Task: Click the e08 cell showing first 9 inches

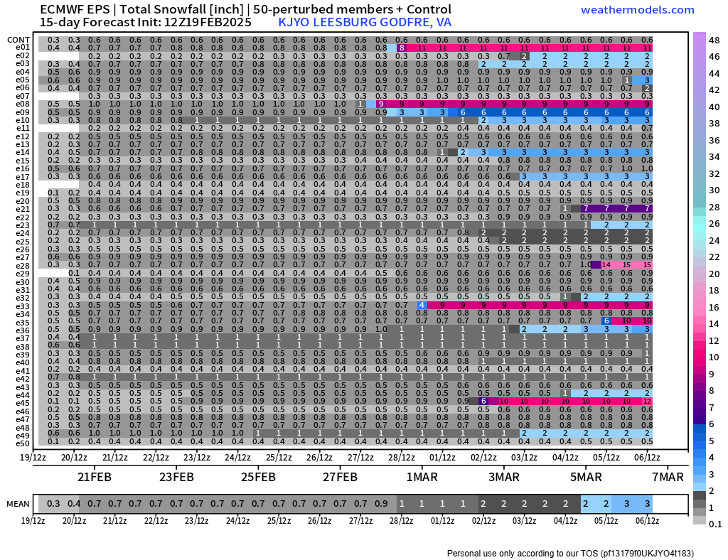Action: coord(381,104)
